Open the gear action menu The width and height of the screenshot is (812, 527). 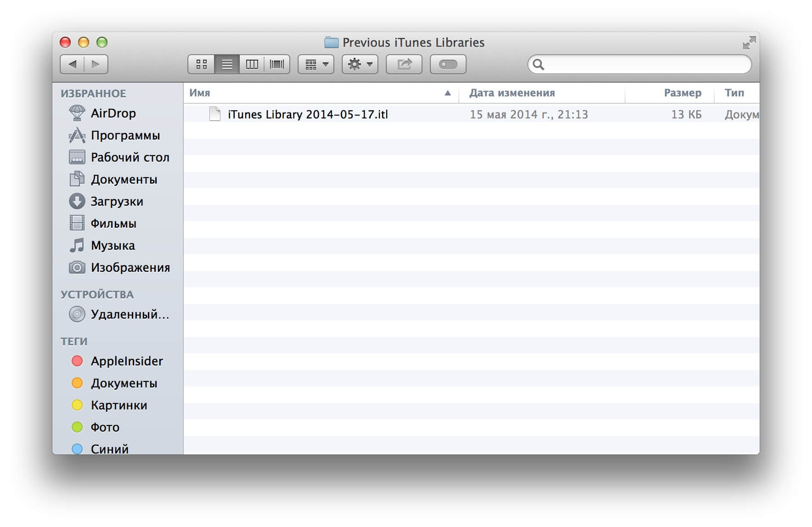pos(360,64)
